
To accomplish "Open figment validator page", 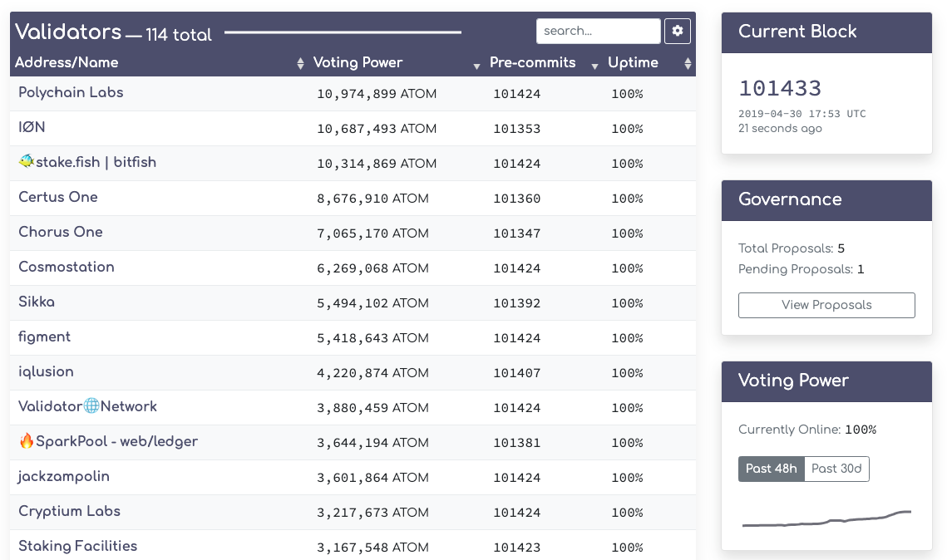I will coord(44,336).
